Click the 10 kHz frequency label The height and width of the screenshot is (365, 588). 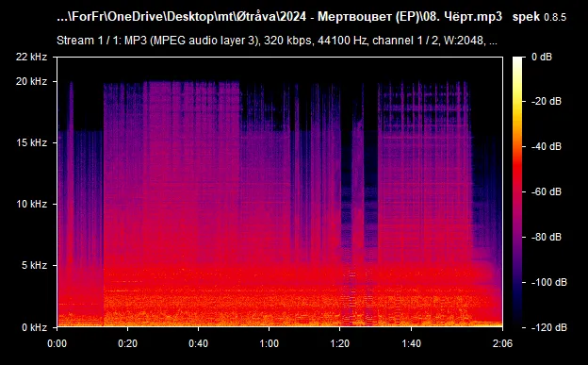click(x=31, y=204)
